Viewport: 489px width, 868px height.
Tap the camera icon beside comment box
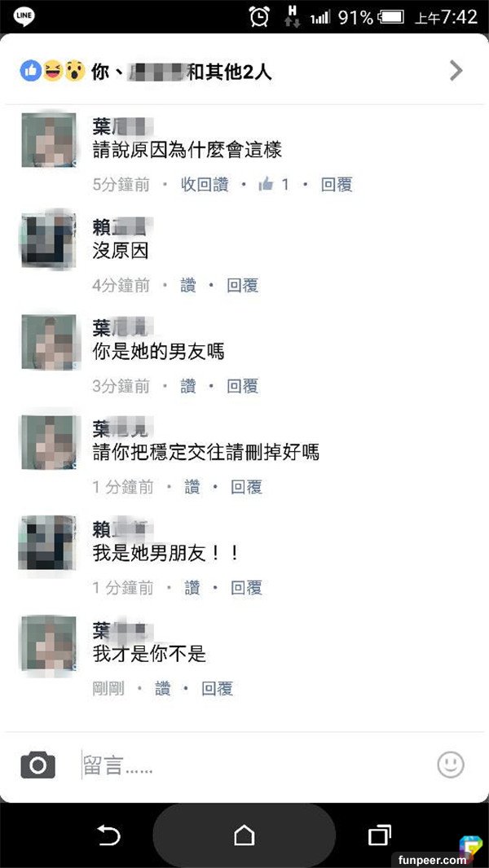click(x=37, y=765)
